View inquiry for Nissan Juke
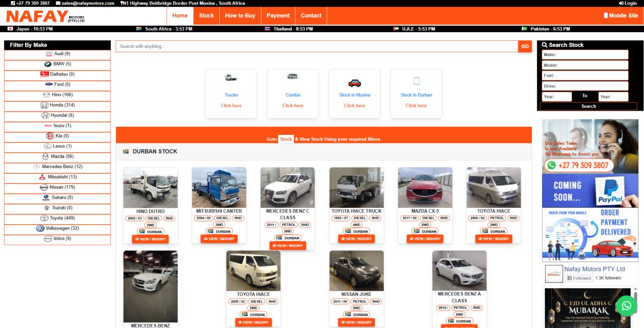644x328 pixels. 357,322
